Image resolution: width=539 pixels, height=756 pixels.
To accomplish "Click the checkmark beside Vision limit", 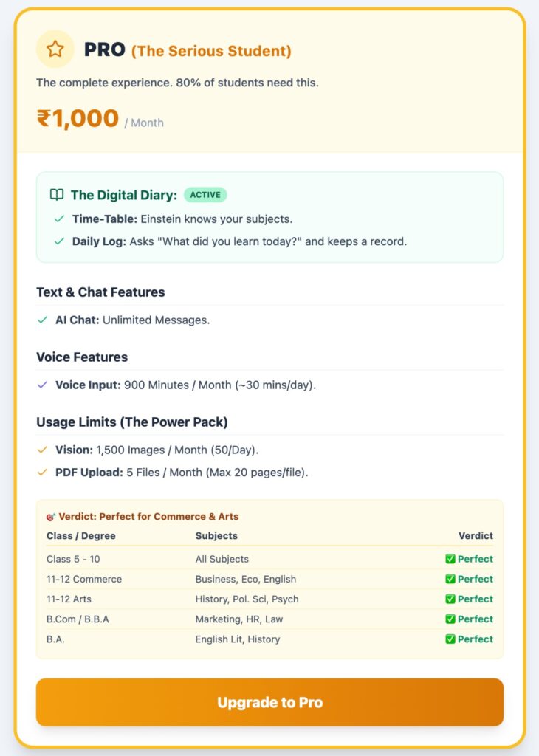I will click(43, 450).
